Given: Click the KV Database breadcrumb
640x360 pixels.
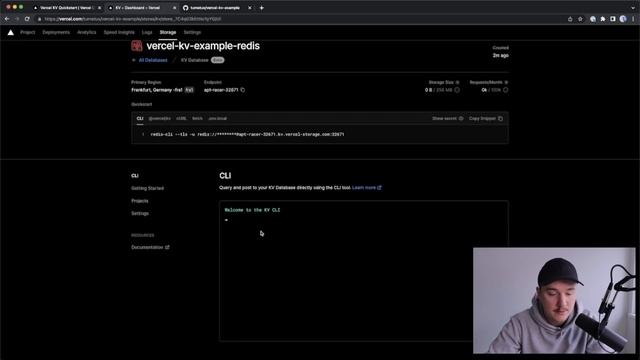Looking at the screenshot, I should tap(195, 60).
